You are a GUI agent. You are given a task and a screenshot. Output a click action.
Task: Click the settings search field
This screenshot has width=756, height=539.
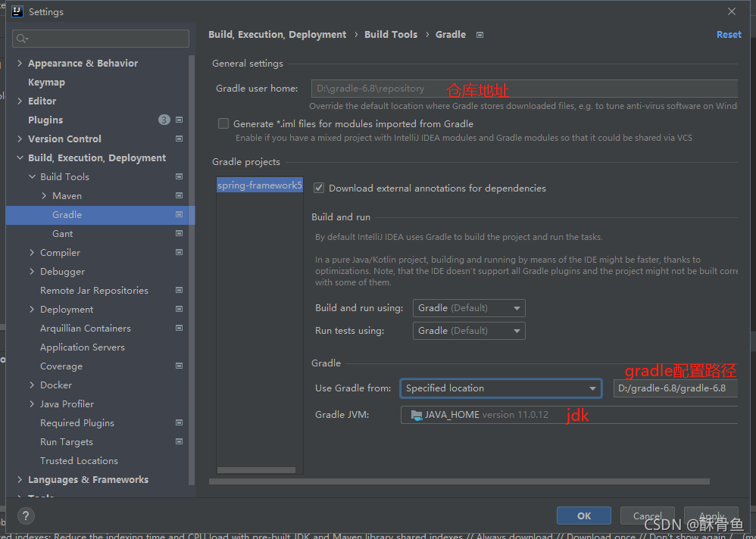(101, 39)
